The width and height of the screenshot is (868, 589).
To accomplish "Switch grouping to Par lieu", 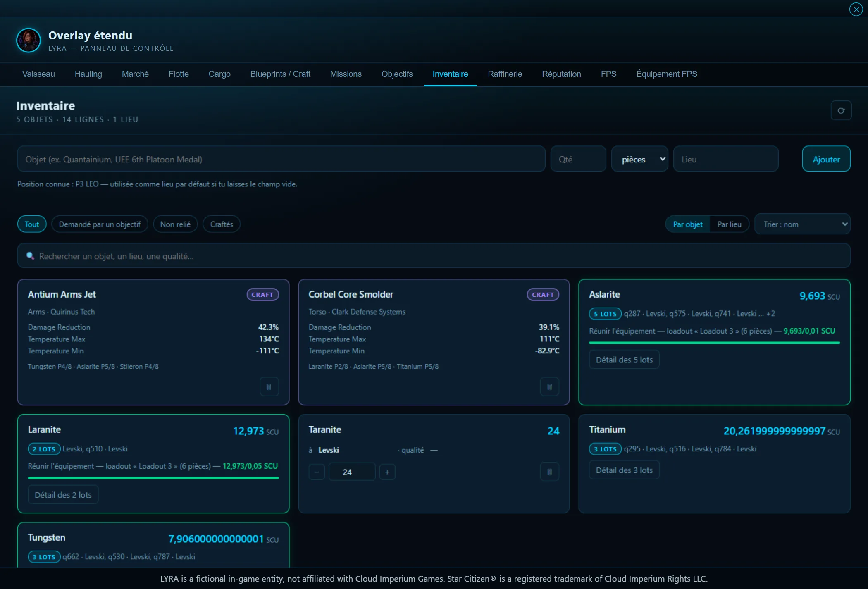I will (730, 224).
